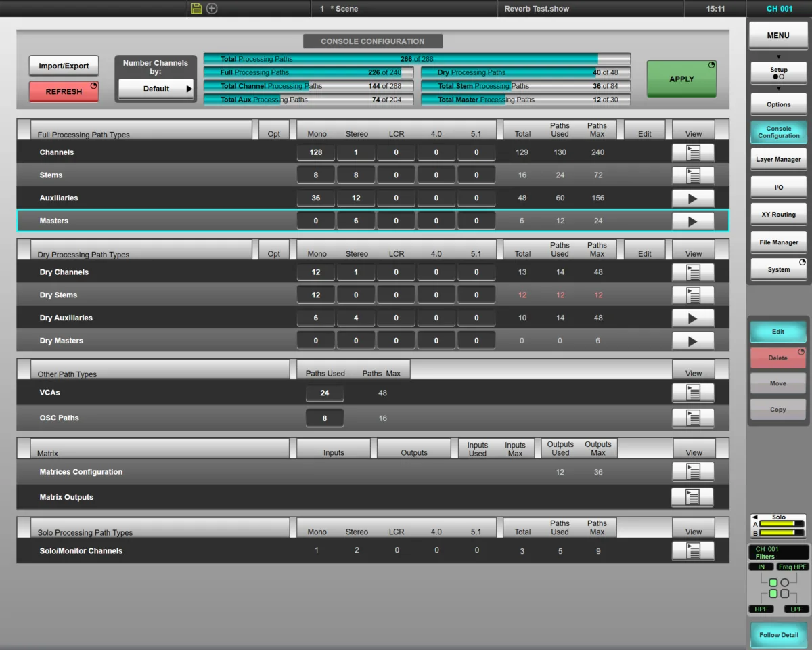Open the MENU button
The width and height of the screenshot is (812, 650).
tap(778, 35)
